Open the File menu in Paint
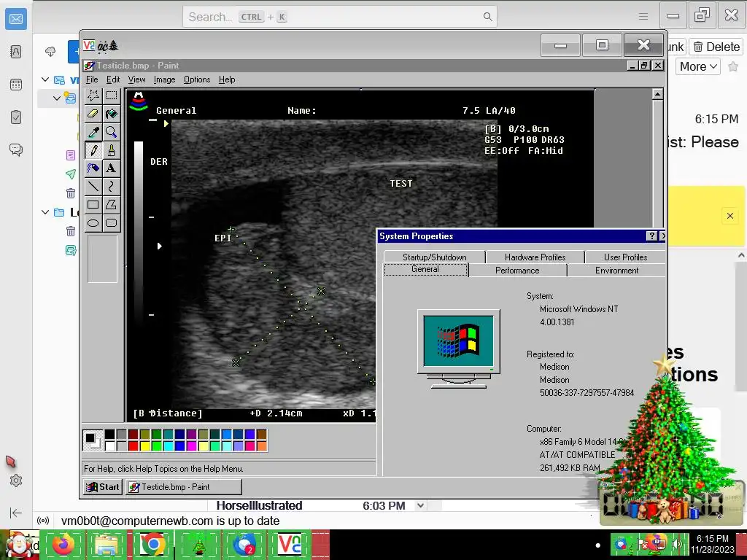Screen dimensions: 747x560 click(x=92, y=79)
